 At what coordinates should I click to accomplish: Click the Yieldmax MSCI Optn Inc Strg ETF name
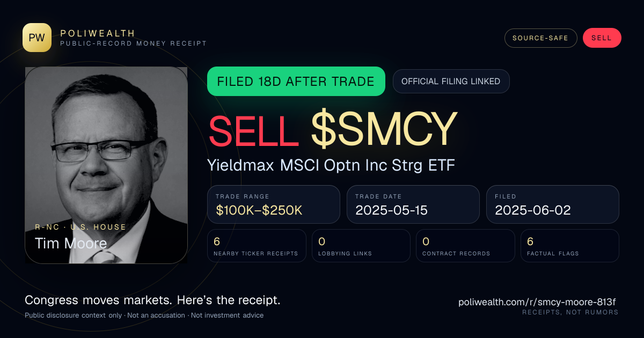(x=331, y=165)
